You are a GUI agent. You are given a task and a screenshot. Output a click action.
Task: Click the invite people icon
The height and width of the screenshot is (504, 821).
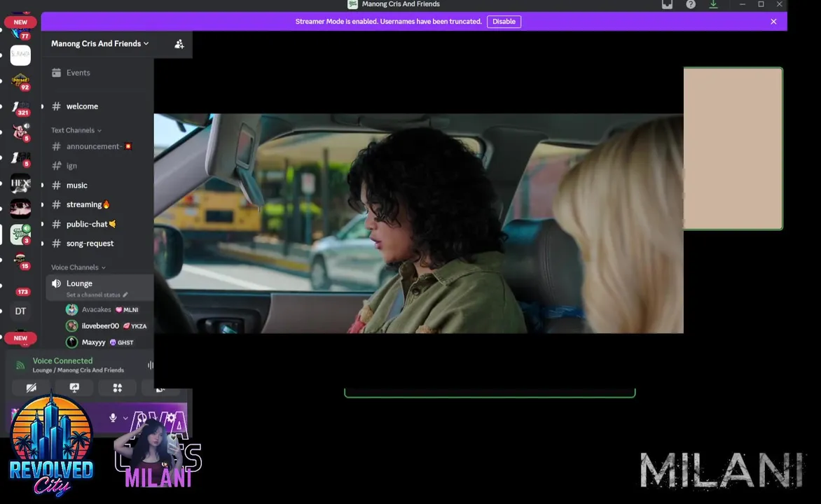[x=179, y=44]
